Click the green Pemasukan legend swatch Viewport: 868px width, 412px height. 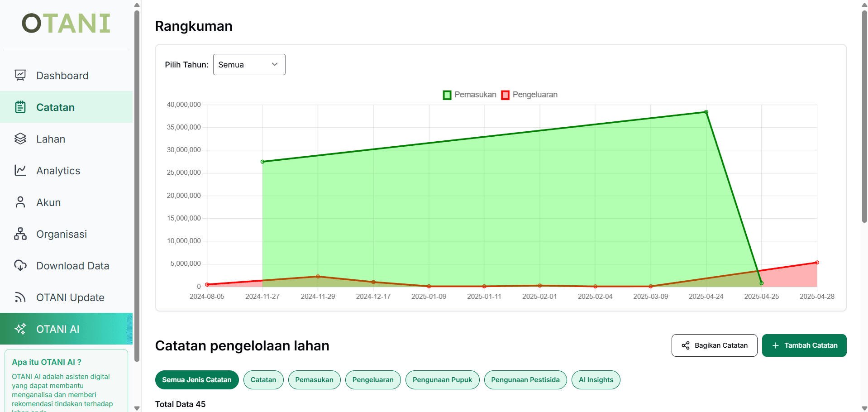pyautogui.click(x=447, y=95)
